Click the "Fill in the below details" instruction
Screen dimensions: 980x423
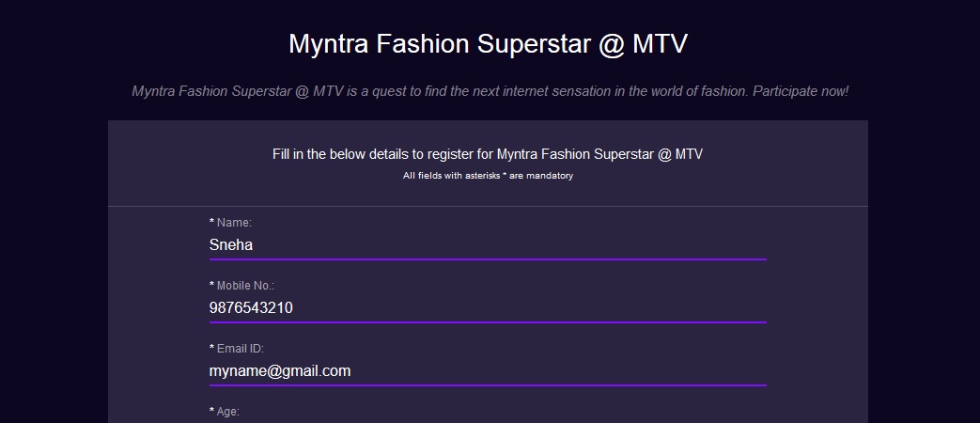tap(488, 154)
